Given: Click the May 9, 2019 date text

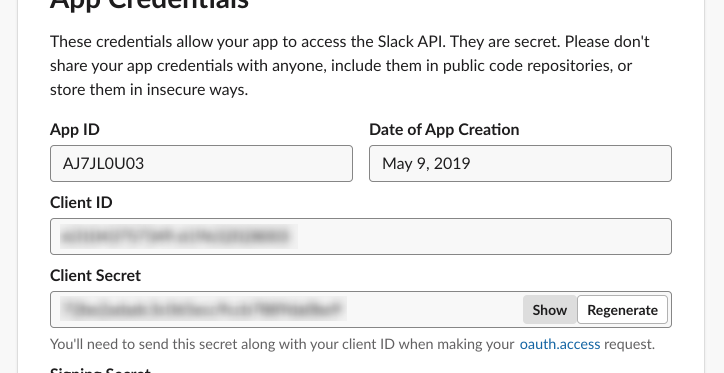Looking at the screenshot, I should [x=426, y=163].
